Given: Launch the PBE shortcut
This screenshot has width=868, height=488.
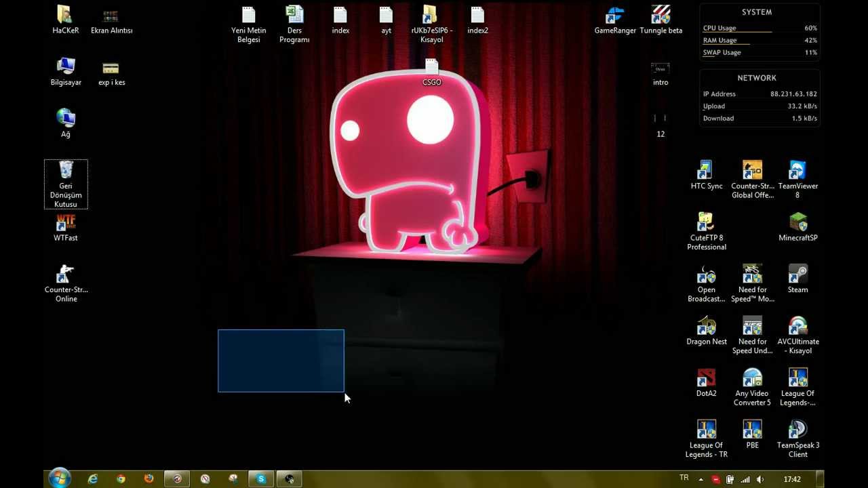Looking at the screenshot, I should coord(752,434).
